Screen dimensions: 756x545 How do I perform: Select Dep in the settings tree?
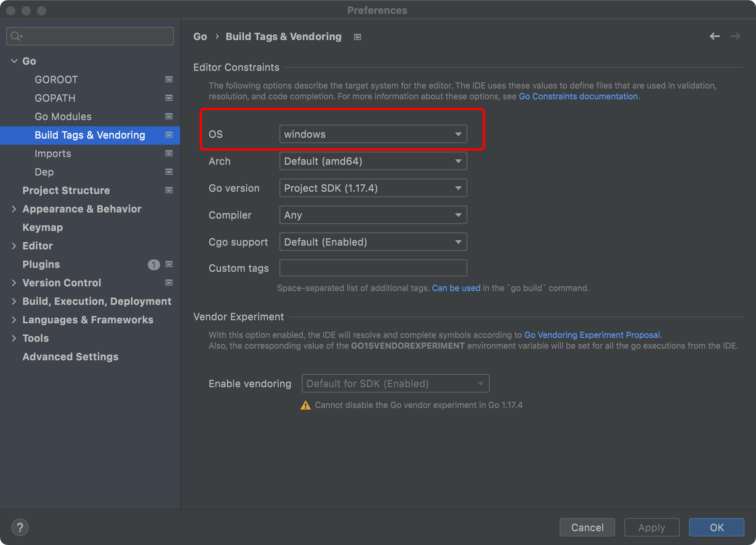90,172
